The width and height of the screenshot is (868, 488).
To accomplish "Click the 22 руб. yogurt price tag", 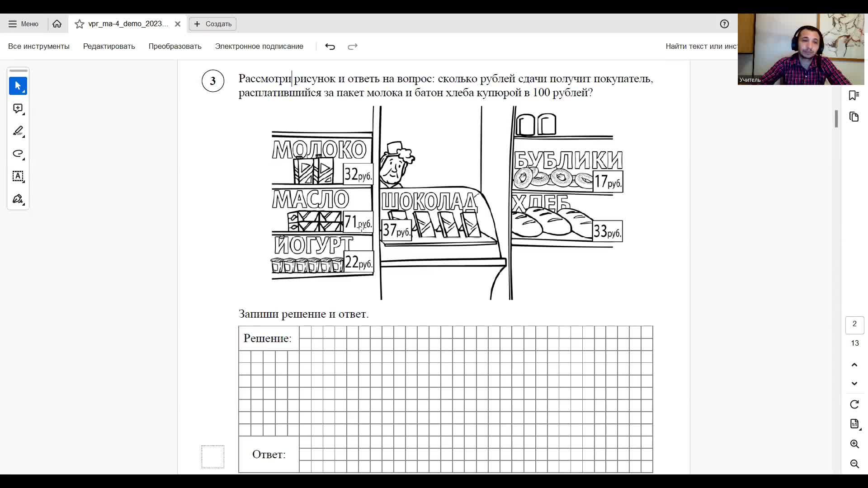I will 359,262.
